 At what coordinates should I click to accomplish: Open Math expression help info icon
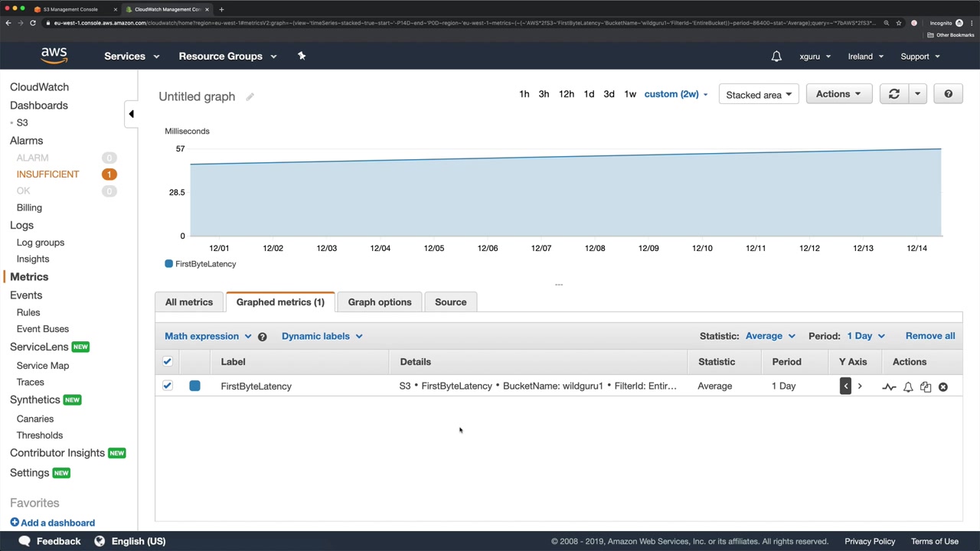coord(262,337)
